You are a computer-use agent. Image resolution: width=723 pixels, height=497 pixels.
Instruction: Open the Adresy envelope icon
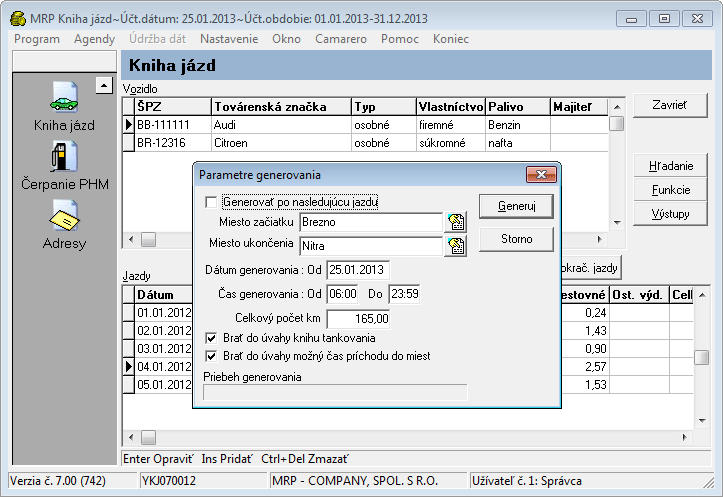tap(64, 215)
